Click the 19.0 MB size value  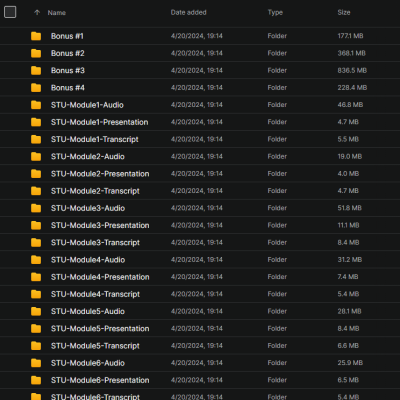tap(350, 156)
